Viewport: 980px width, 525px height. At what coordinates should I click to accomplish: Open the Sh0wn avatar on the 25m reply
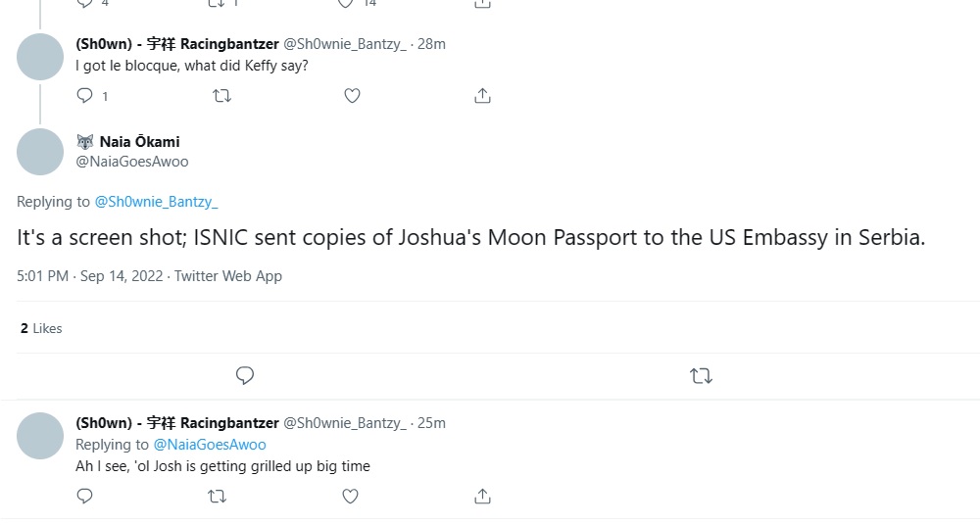click(x=40, y=436)
